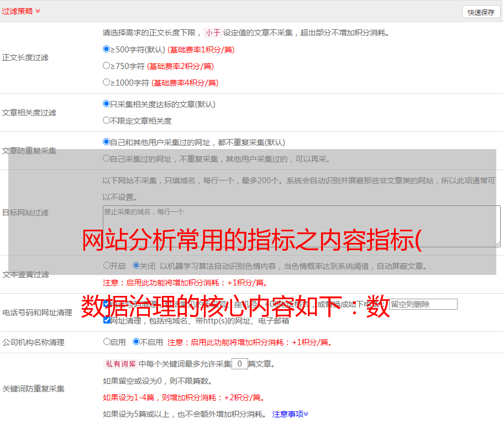Screen dimensions: 504x424
Task: Click the 文章防重复采集 row label
Action: click(x=29, y=151)
